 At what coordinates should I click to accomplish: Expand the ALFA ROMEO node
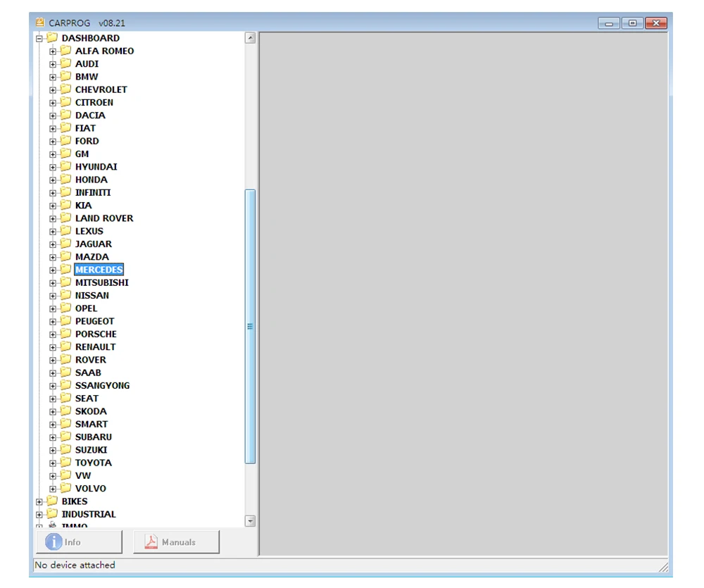pyautogui.click(x=53, y=51)
